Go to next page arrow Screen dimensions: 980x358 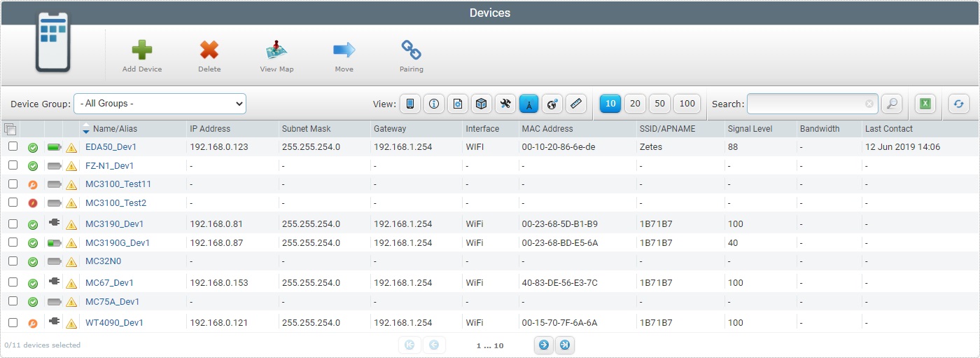(543, 345)
